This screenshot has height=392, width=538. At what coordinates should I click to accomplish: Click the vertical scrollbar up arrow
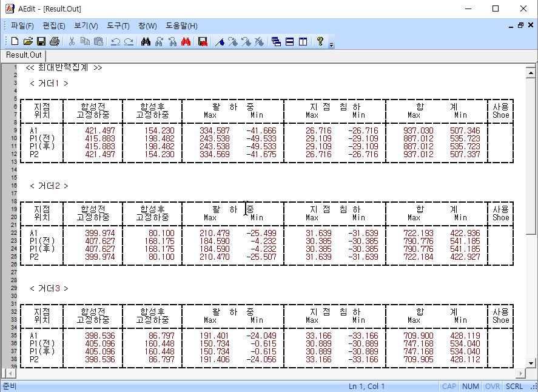(531, 73)
